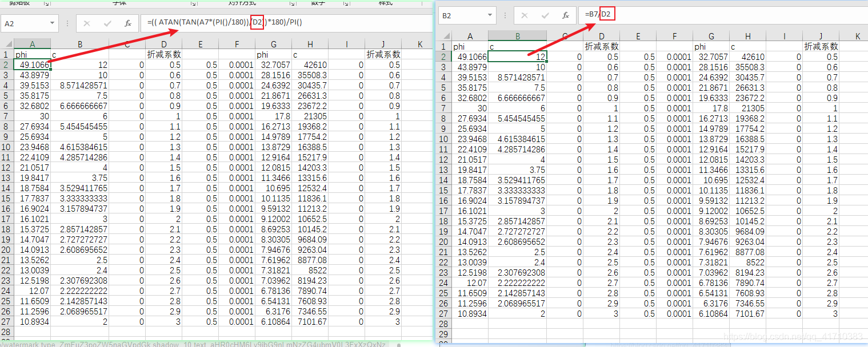868x347 pixels.
Task: Click cell H27 7101.67 in the left window
Action: point(310,322)
